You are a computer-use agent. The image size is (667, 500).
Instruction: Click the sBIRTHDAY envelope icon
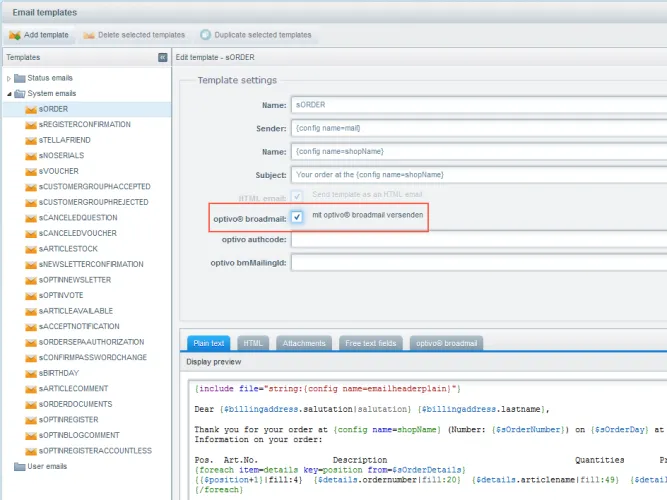31,373
